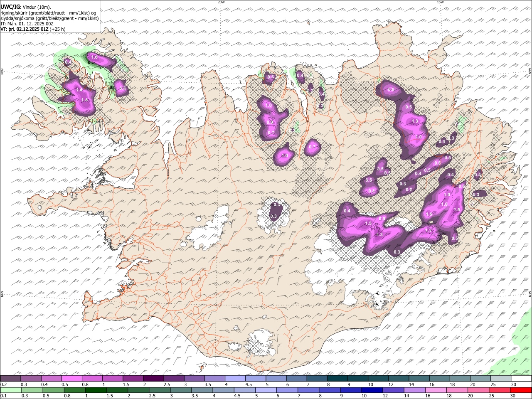Click the '14' label under the upper legend row
The height and width of the screenshot is (399, 532).
click(411, 384)
